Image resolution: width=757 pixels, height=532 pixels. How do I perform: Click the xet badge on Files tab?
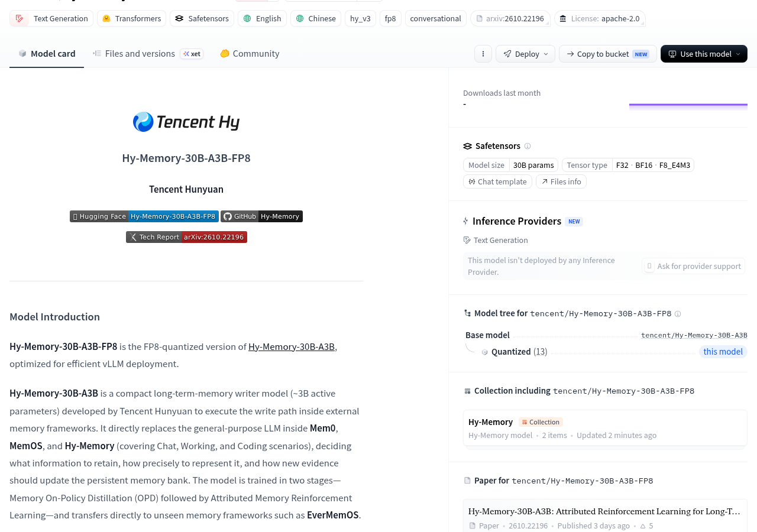coord(192,54)
